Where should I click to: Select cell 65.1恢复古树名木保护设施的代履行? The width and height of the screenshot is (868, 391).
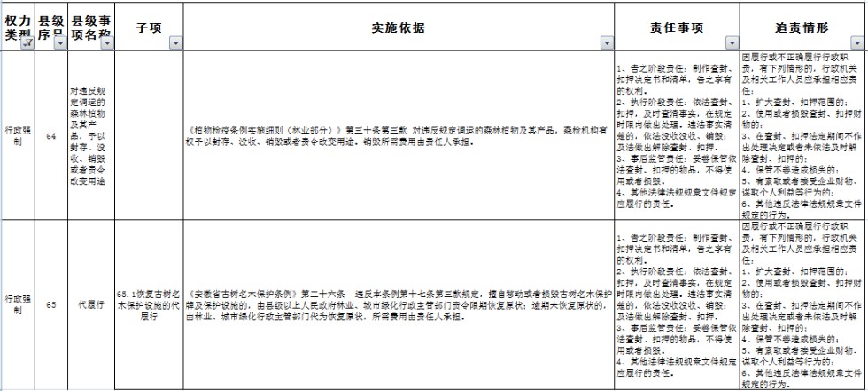tap(149, 304)
